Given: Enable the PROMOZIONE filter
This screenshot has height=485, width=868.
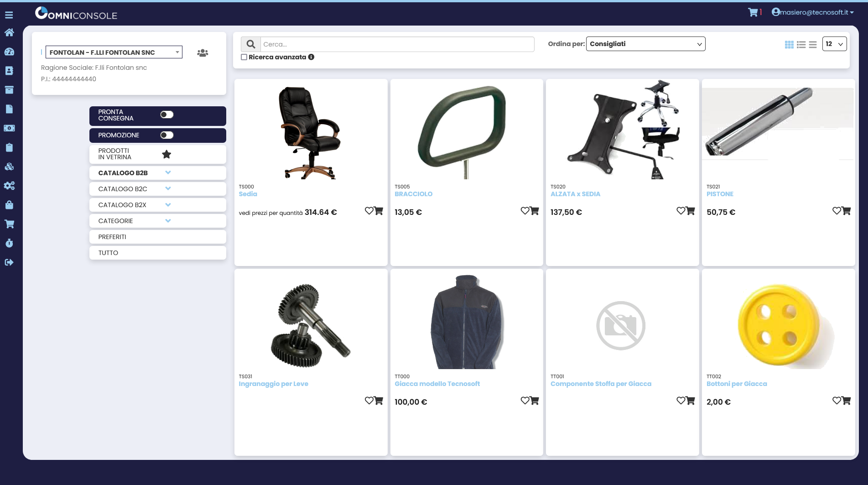Looking at the screenshot, I should [167, 135].
